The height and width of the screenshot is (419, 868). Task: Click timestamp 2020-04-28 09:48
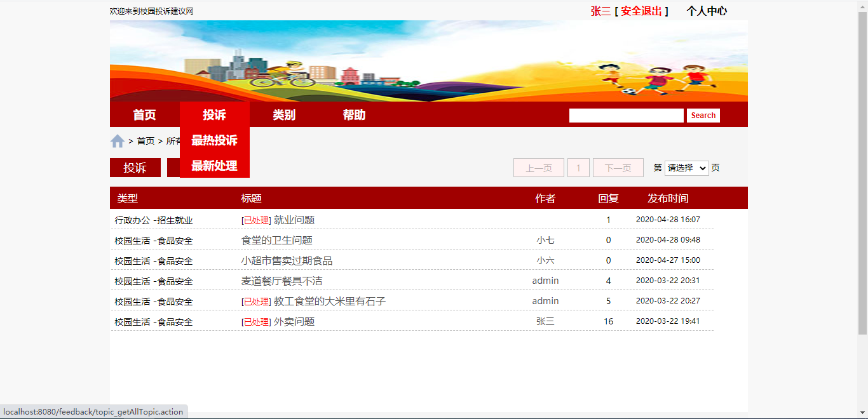click(668, 240)
